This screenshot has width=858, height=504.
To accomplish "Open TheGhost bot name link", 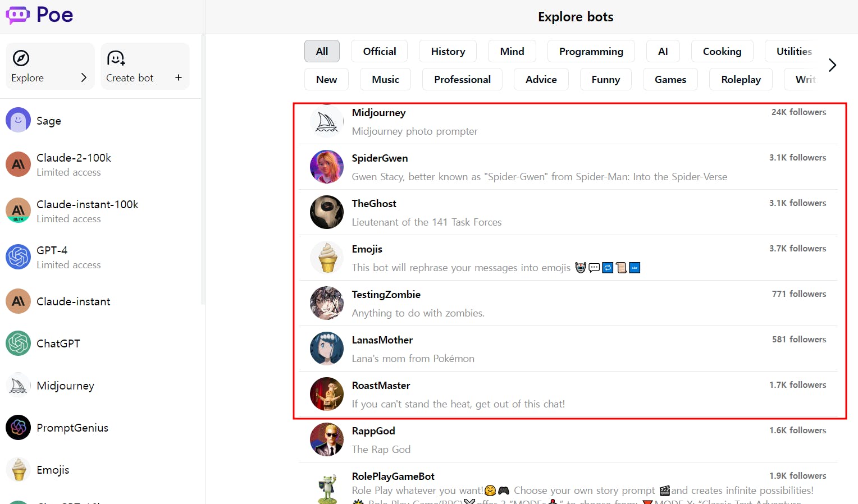I will click(x=374, y=204).
